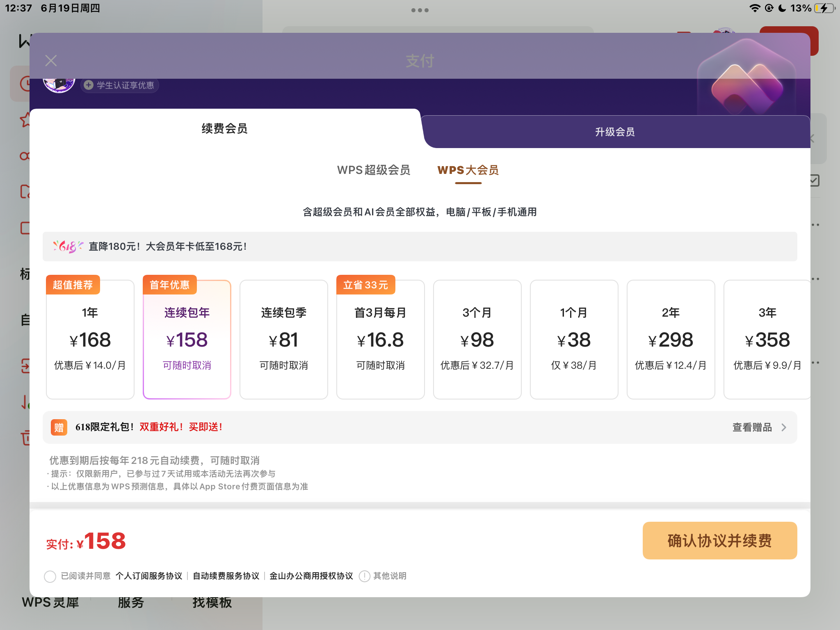Tap the 618限定礼包 promotion text

click(149, 427)
